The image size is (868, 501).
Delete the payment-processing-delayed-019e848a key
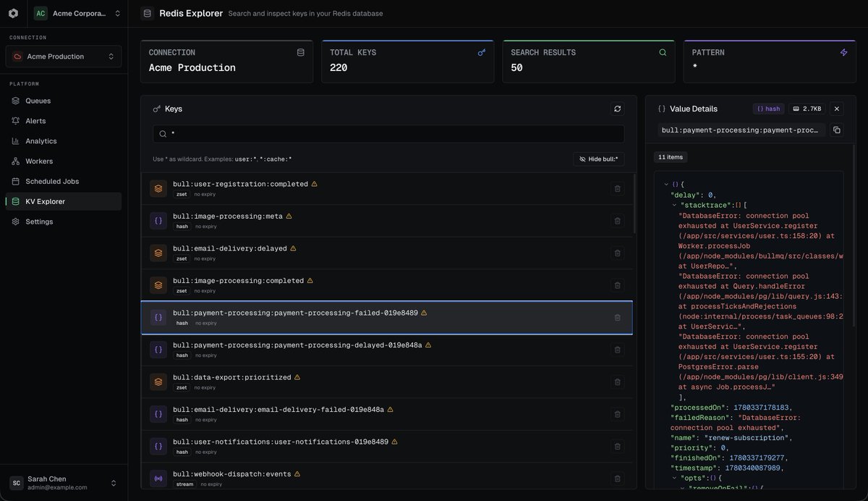tap(617, 350)
